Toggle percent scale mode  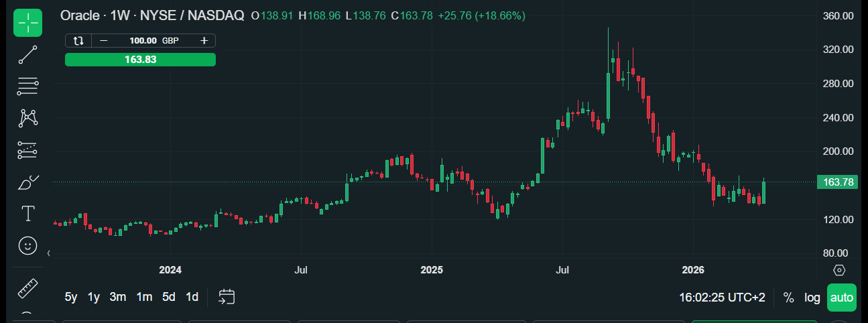coord(788,298)
